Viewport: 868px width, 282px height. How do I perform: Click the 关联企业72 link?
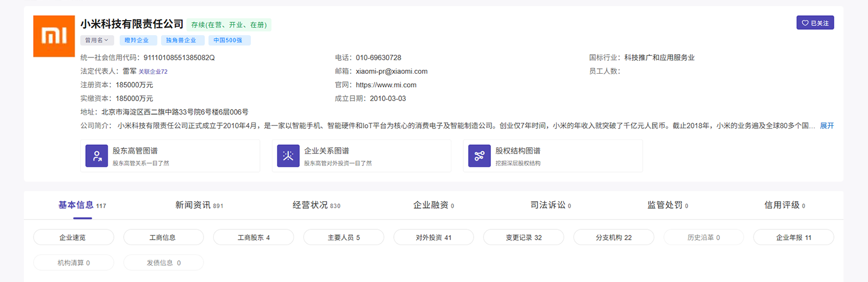click(x=153, y=72)
